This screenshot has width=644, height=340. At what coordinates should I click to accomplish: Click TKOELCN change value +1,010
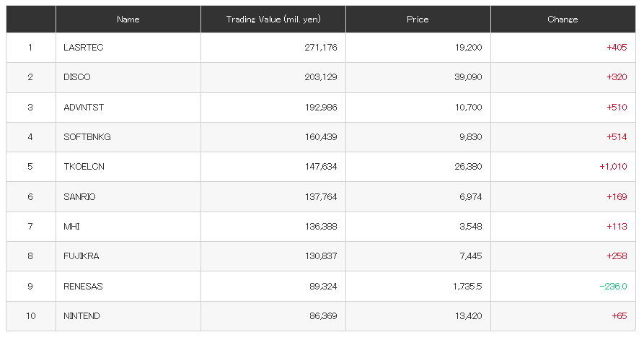click(x=613, y=167)
